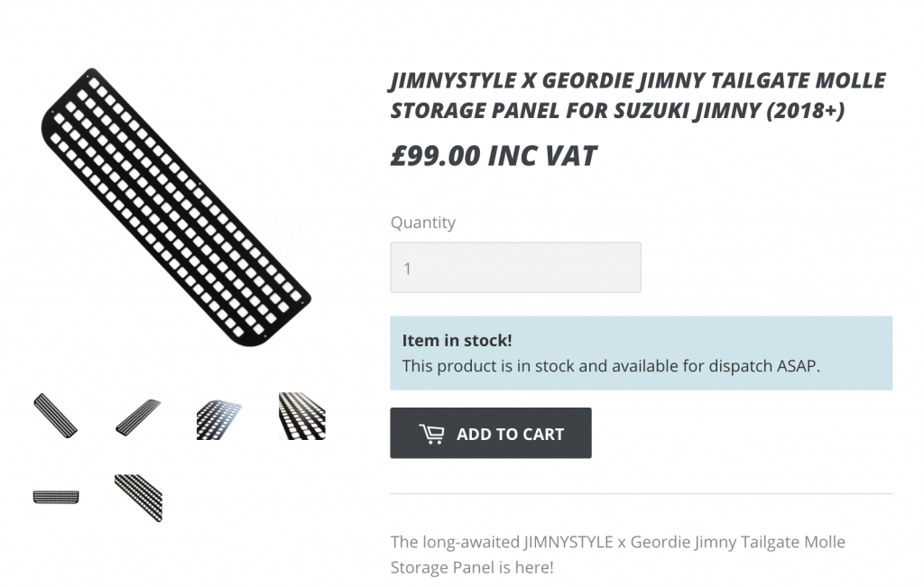Click the shopping cart icon on the button
924x587 pixels.
point(431,434)
